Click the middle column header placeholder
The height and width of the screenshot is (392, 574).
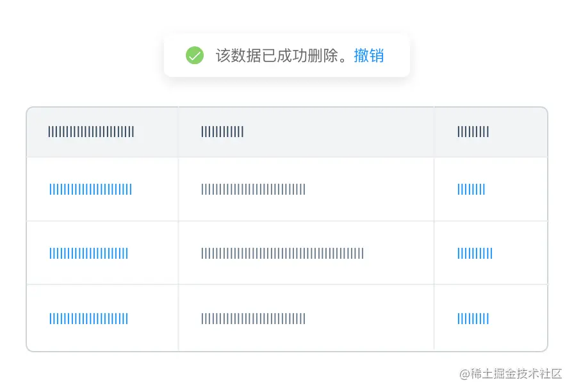coord(222,132)
